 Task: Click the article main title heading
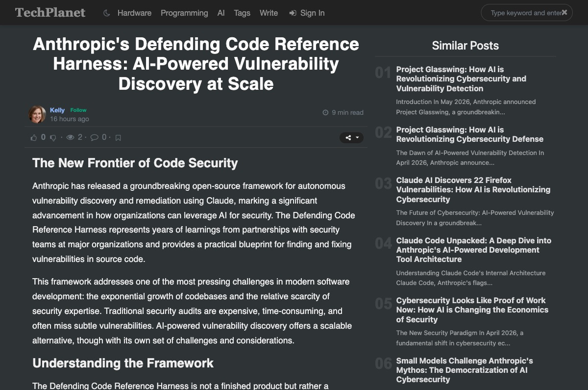pos(196,64)
